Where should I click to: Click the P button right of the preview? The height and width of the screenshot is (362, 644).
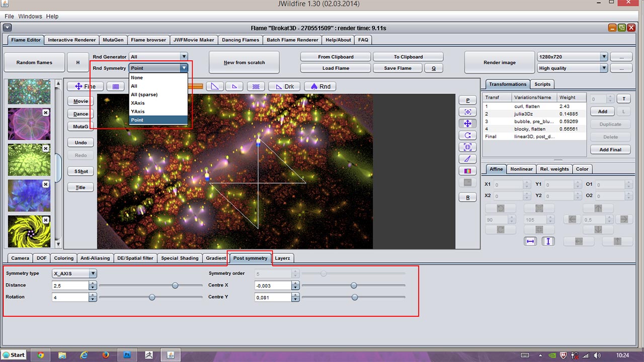pyautogui.click(x=468, y=100)
